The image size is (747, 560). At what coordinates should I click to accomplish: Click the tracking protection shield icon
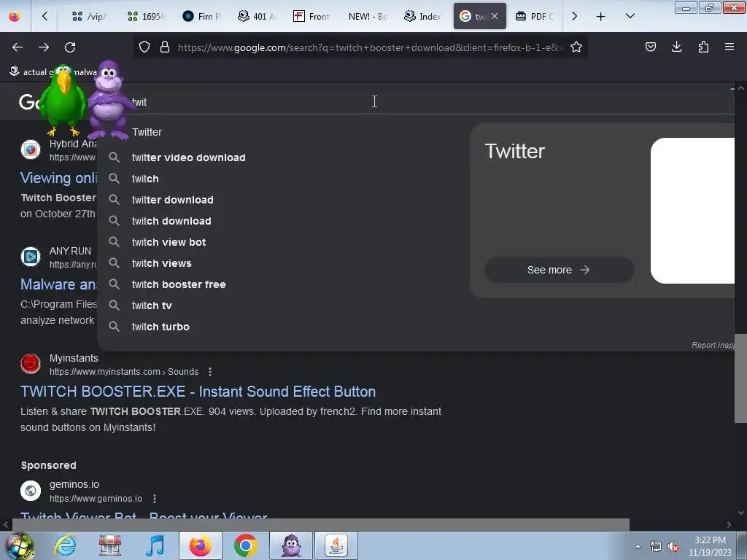[x=144, y=47]
